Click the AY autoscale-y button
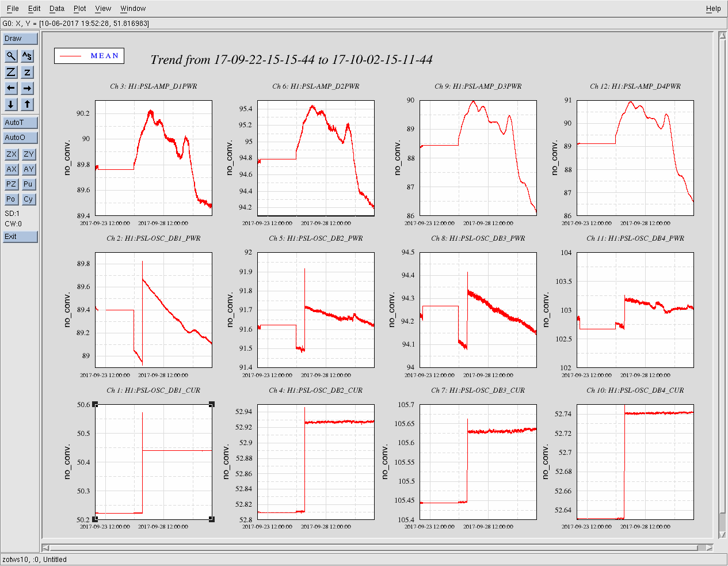 [28, 169]
